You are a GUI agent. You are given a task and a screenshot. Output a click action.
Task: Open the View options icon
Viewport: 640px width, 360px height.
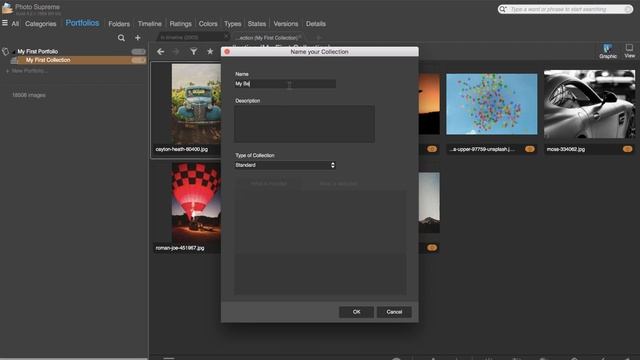(x=629, y=51)
